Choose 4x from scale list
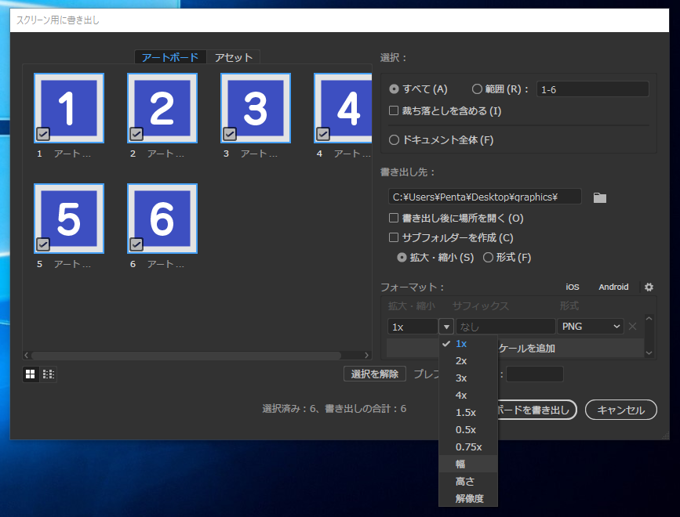This screenshot has height=517, width=680. click(468, 395)
